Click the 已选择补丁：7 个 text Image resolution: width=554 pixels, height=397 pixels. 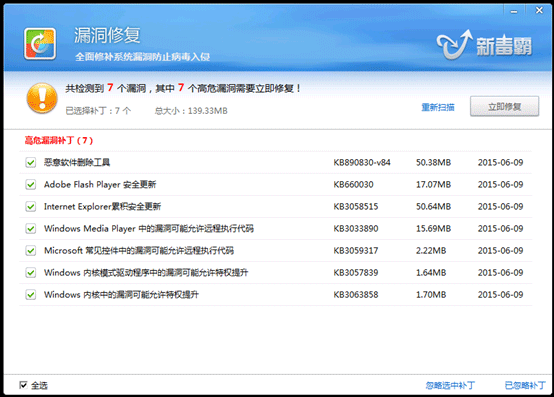click(x=98, y=111)
